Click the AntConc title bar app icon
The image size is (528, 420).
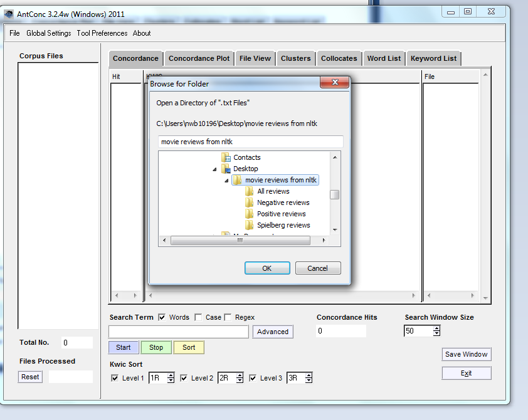pyautogui.click(x=9, y=14)
